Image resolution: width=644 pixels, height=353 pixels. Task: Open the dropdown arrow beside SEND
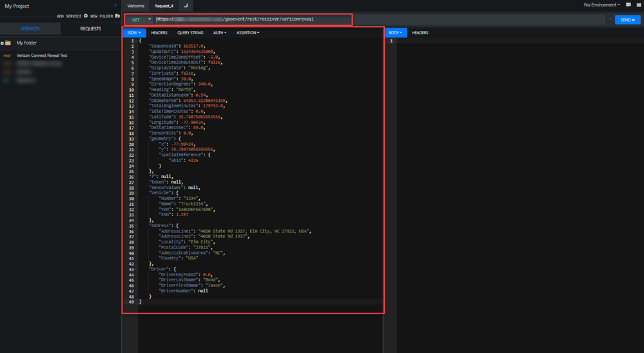point(610,19)
